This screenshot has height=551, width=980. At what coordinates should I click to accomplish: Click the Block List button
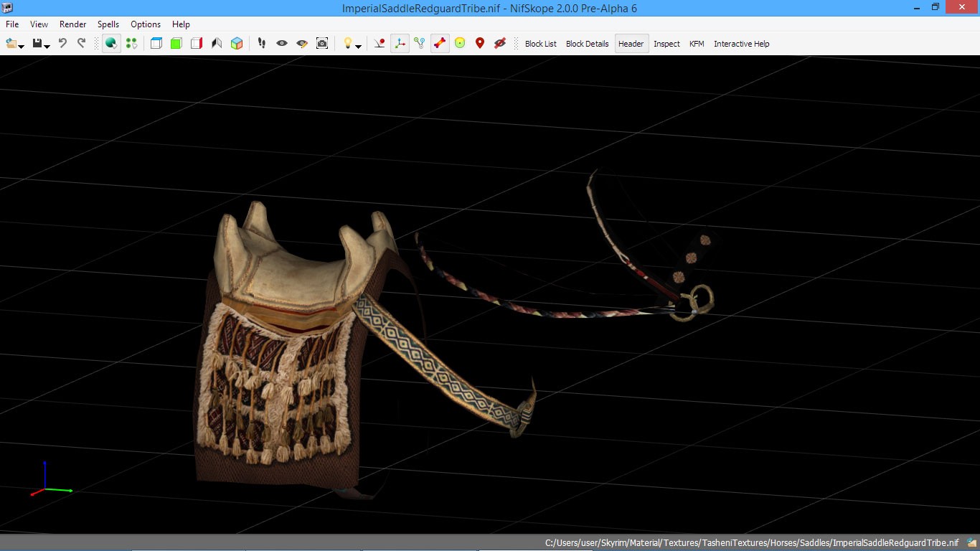tap(540, 44)
